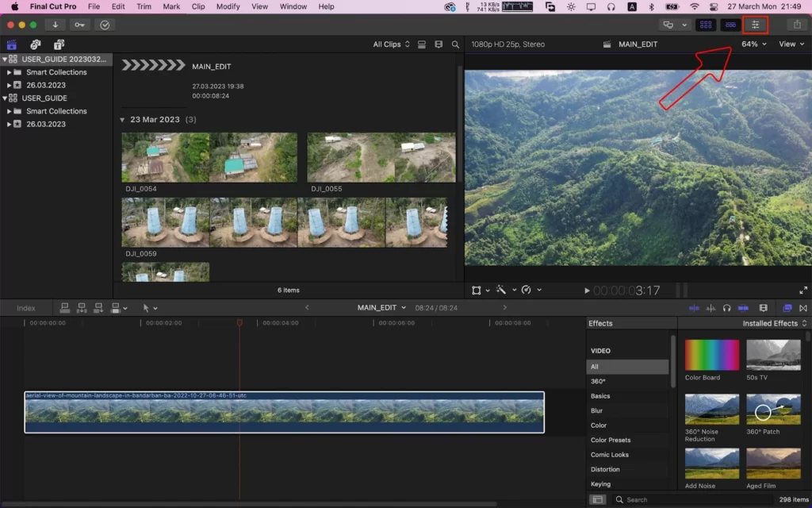Open the Inspector sliders button
The width and height of the screenshot is (812, 508).
(x=755, y=25)
